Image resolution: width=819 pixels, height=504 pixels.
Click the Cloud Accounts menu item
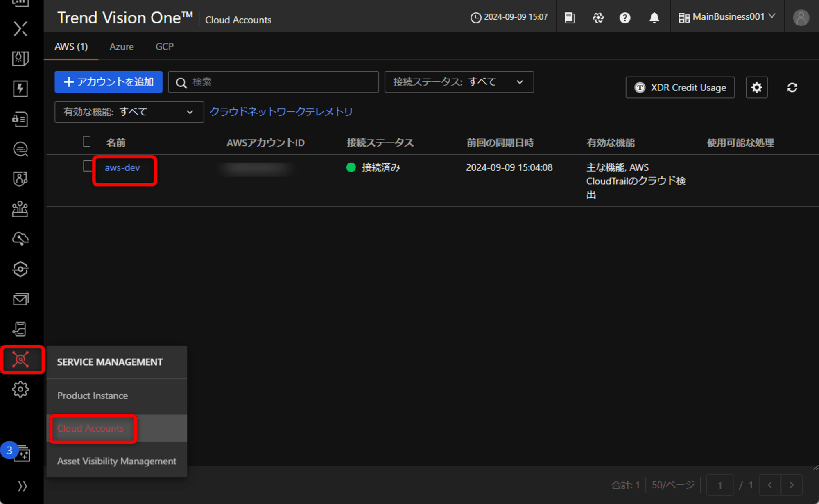90,428
